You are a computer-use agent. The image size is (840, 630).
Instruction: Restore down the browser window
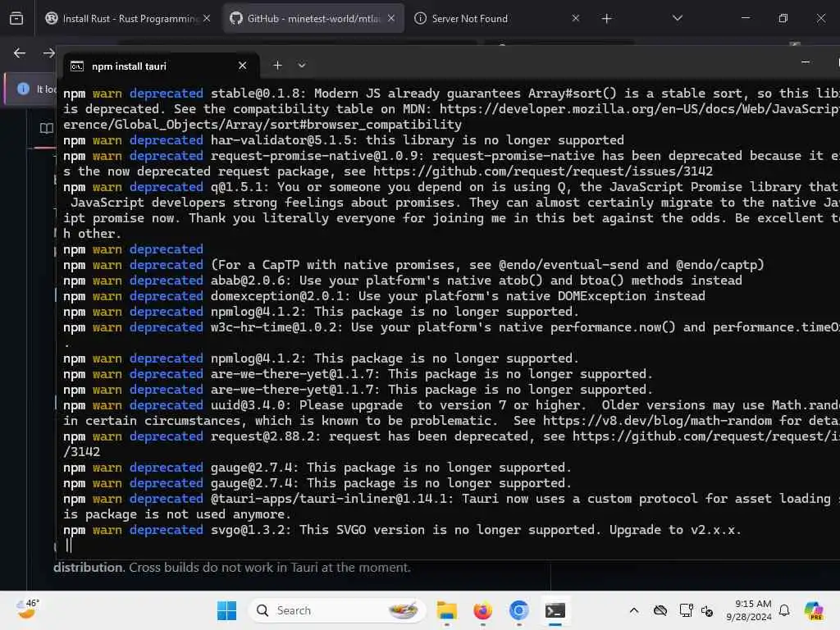[x=783, y=18]
